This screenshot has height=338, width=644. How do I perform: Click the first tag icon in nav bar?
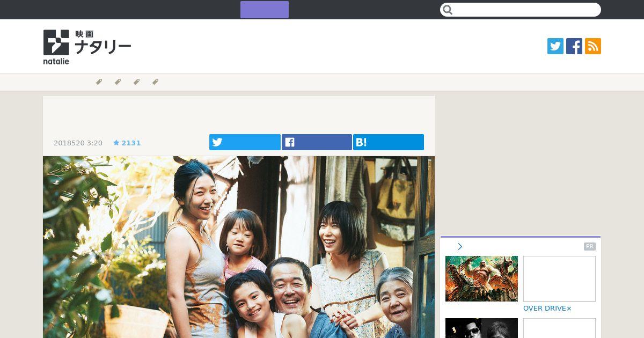click(x=99, y=82)
